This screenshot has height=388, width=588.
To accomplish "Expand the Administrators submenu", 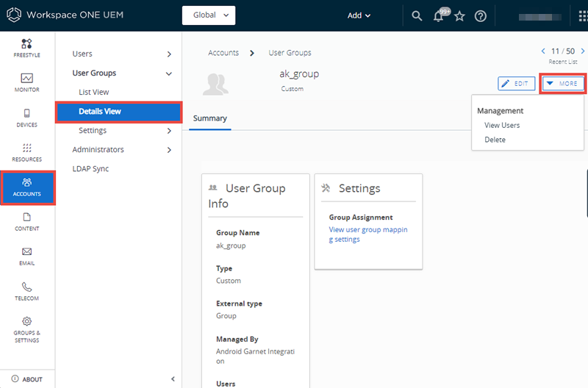I will [169, 150].
